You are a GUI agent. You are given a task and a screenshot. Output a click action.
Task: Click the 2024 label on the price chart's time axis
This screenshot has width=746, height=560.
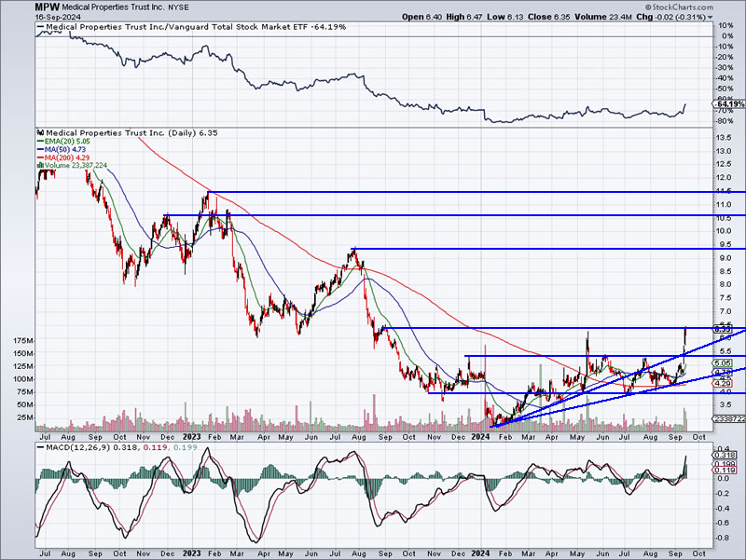(480, 436)
